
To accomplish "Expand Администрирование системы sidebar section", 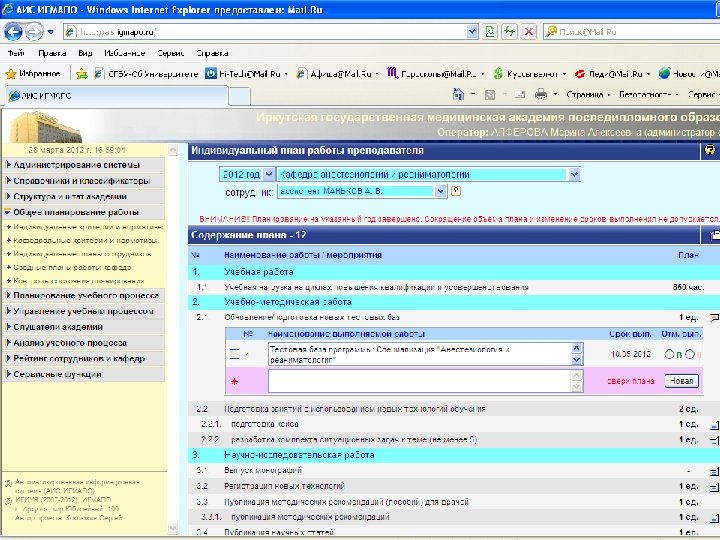I will tap(84, 165).
